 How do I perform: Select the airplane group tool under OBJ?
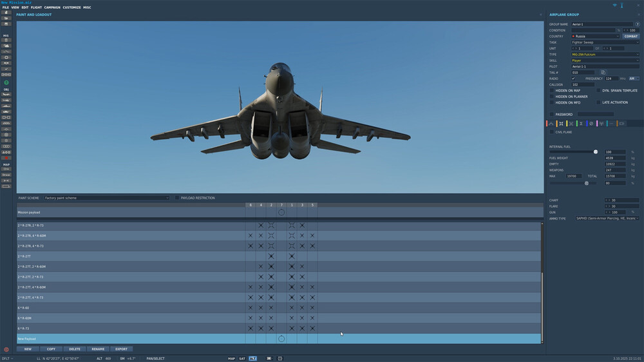[6, 95]
